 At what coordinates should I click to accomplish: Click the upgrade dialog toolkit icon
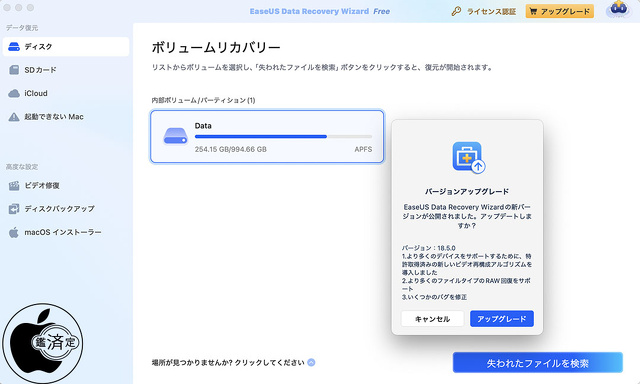click(469, 158)
